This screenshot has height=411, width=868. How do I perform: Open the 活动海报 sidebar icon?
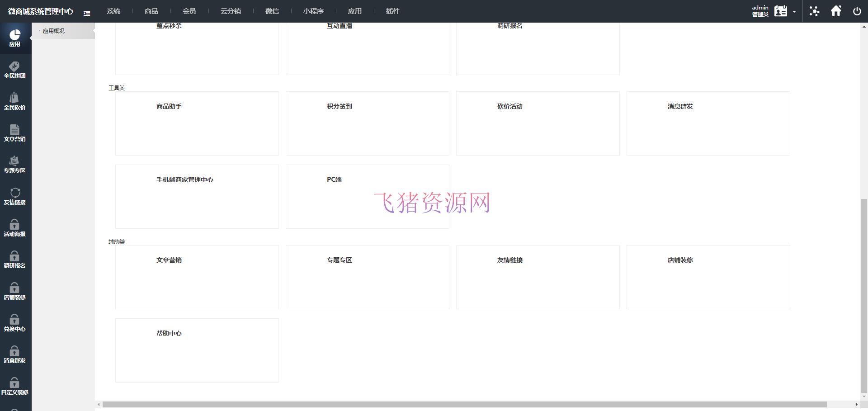point(15,228)
